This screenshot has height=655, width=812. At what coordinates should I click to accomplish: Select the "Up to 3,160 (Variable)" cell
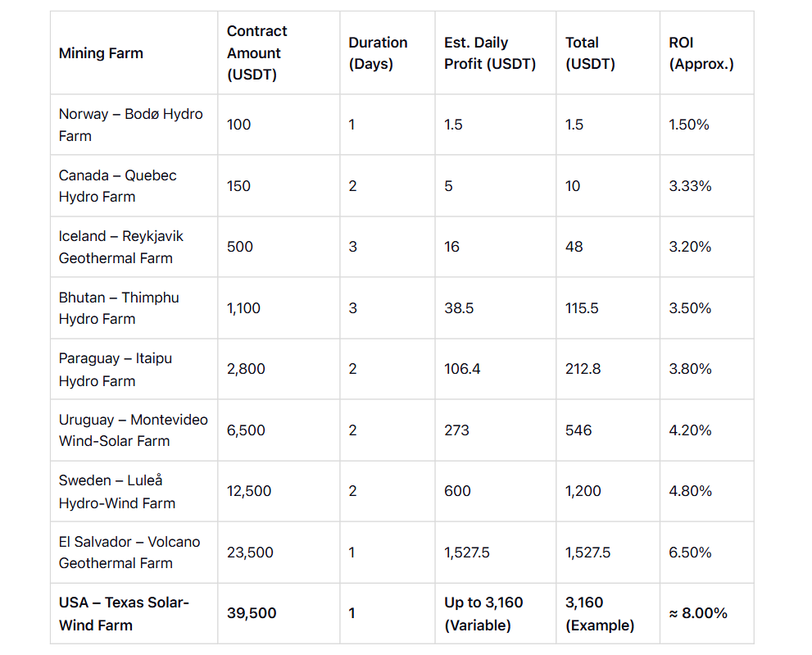(x=483, y=613)
